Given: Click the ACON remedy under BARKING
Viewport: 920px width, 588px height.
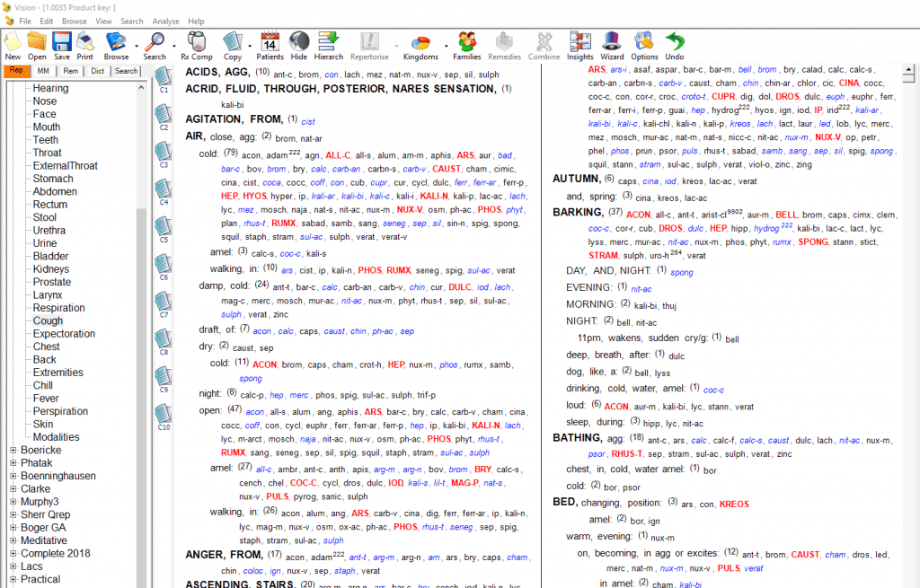Looking at the screenshot, I should pyautogui.click(x=637, y=215).
